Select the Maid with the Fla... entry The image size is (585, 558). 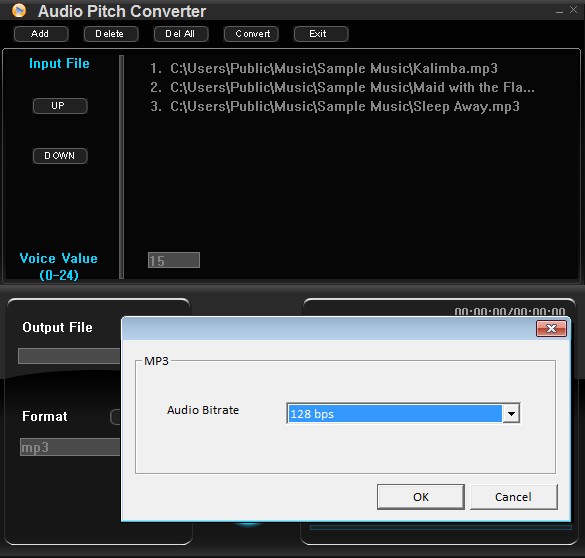pos(342,87)
